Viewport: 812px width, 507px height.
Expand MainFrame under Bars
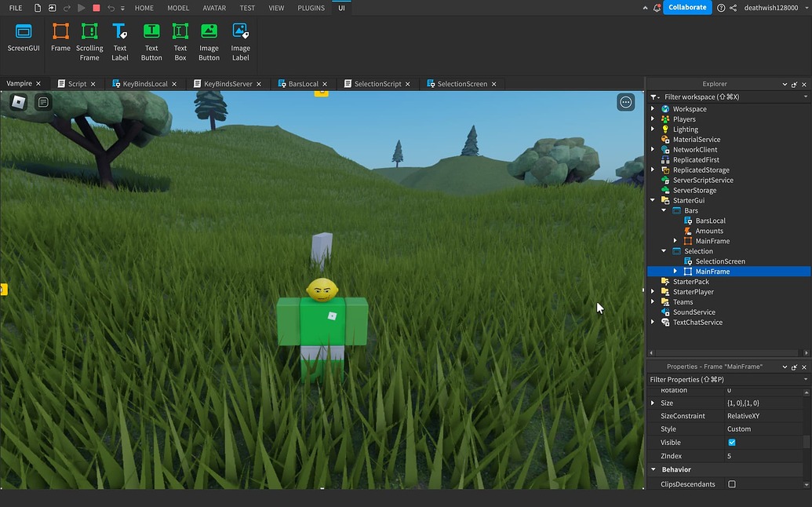675,241
